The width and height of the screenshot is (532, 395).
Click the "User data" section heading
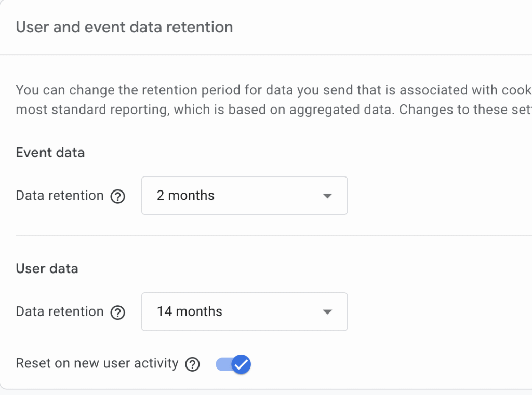coord(47,269)
